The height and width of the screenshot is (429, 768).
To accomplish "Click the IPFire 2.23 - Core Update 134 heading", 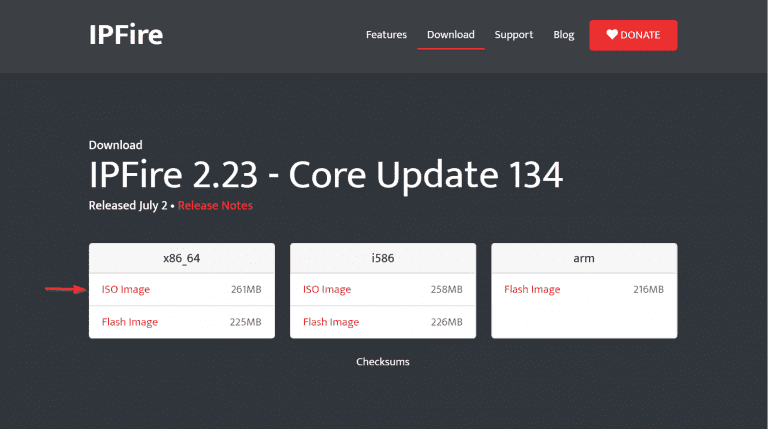I will point(326,175).
